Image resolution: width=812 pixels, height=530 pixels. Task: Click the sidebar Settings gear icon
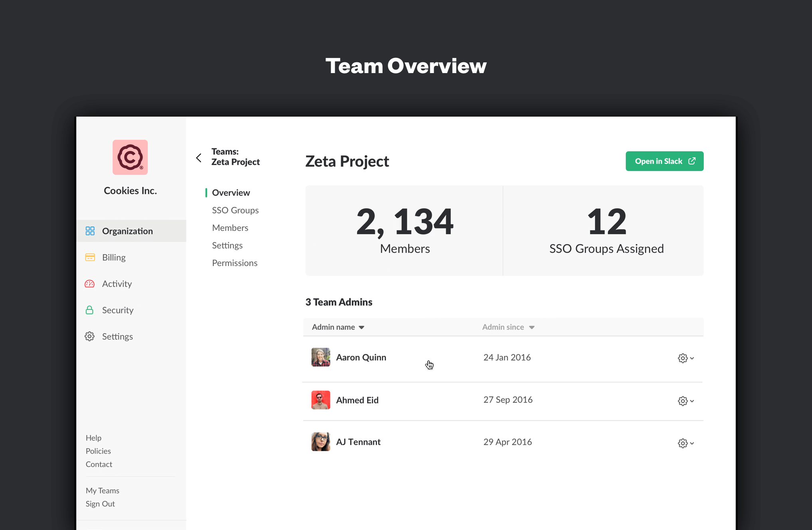click(x=90, y=336)
